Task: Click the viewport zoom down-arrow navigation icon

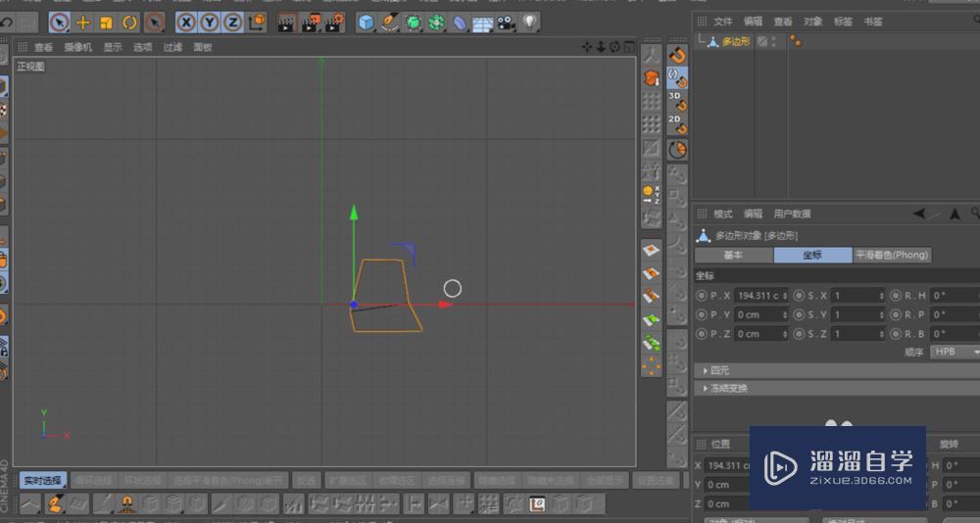Action: point(601,47)
